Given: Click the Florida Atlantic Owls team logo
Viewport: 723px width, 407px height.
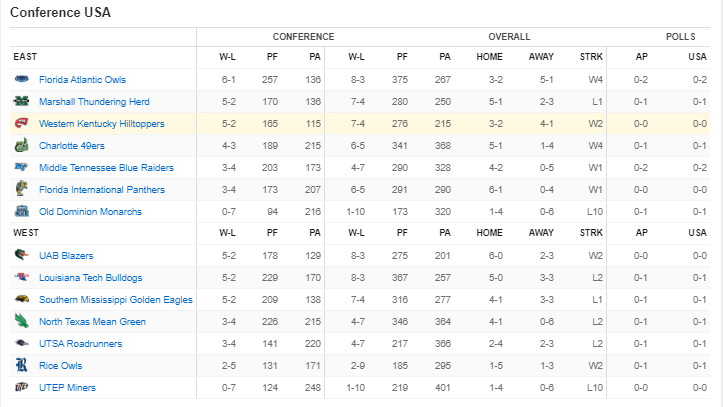Looking at the screenshot, I should point(21,79).
